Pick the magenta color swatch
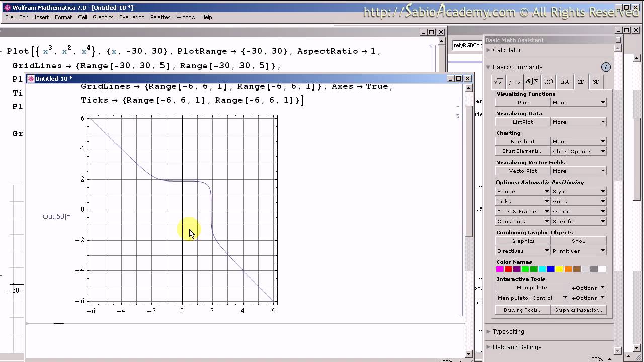This screenshot has height=362, width=644. (500, 269)
